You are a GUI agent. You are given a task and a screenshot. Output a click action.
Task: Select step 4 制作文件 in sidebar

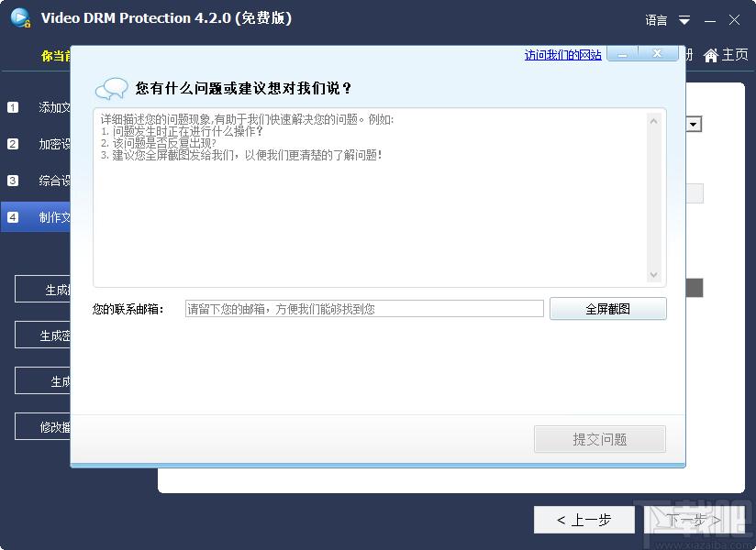(36, 216)
